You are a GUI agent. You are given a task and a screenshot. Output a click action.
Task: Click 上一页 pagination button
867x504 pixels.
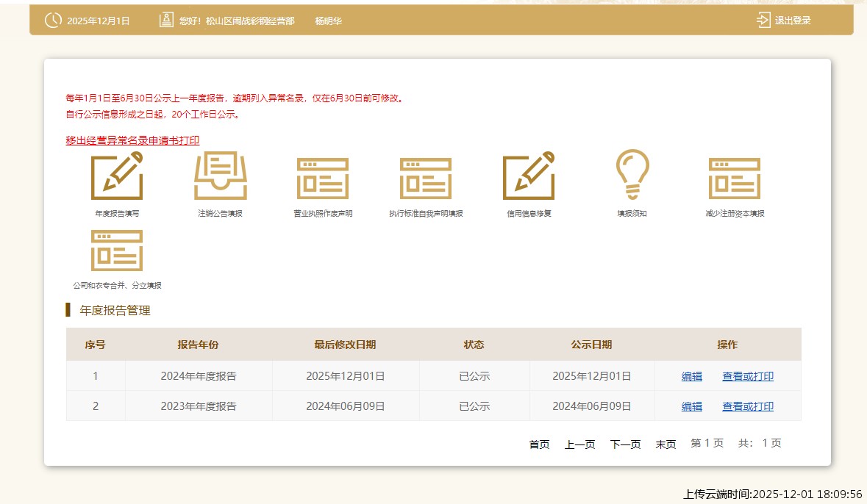point(579,444)
